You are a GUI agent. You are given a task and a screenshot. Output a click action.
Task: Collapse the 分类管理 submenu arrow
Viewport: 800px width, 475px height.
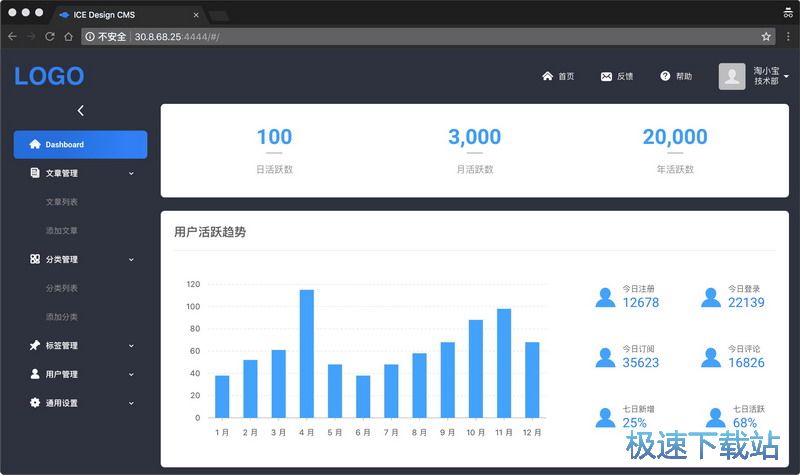131,260
